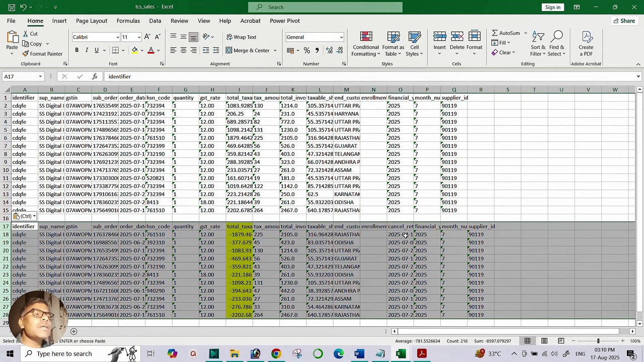Switch to Page Layout view in status bar
This screenshot has height=362, width=644.
[544, 341]
